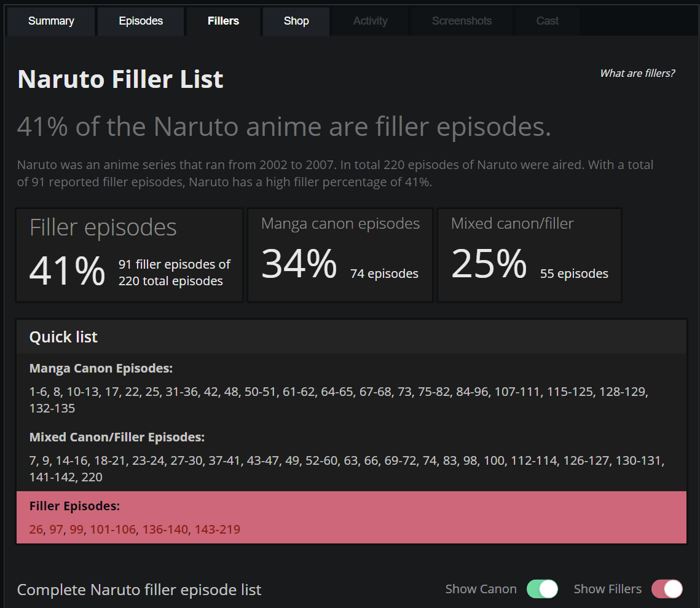Click the Filler episodes 41% stat card
Screen dimensions: 700x608
(x=130, y=255)
